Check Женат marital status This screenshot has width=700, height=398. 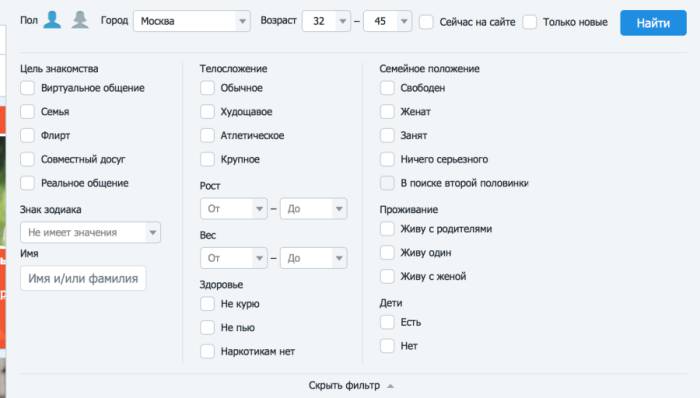coord(387,112)
